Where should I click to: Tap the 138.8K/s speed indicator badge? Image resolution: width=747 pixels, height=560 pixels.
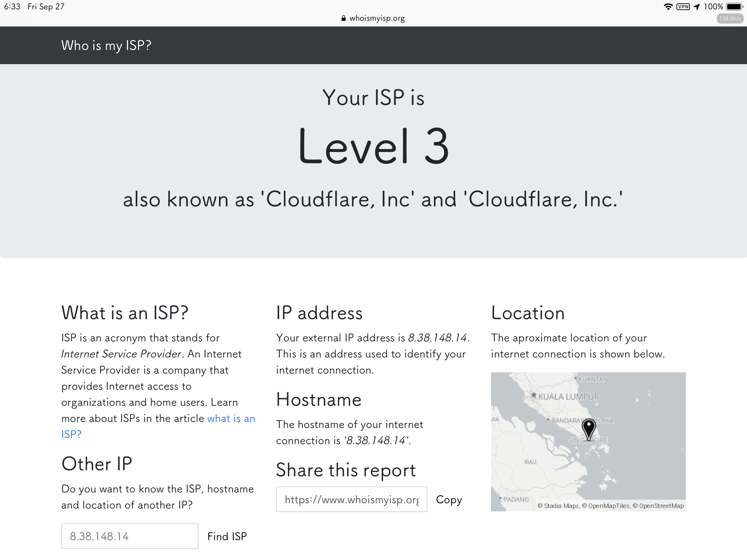(x=730, y=18)
